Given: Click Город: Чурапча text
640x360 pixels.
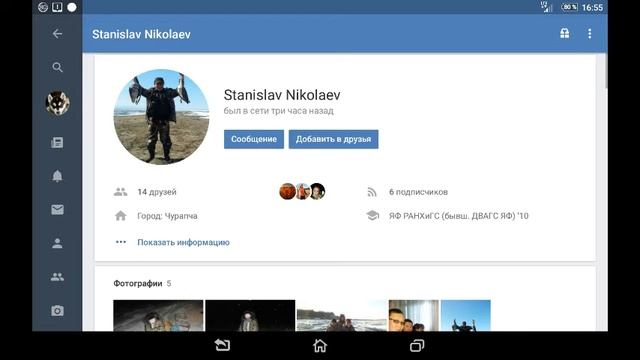Looking at the screenshot, I should [x=167, y=216].
